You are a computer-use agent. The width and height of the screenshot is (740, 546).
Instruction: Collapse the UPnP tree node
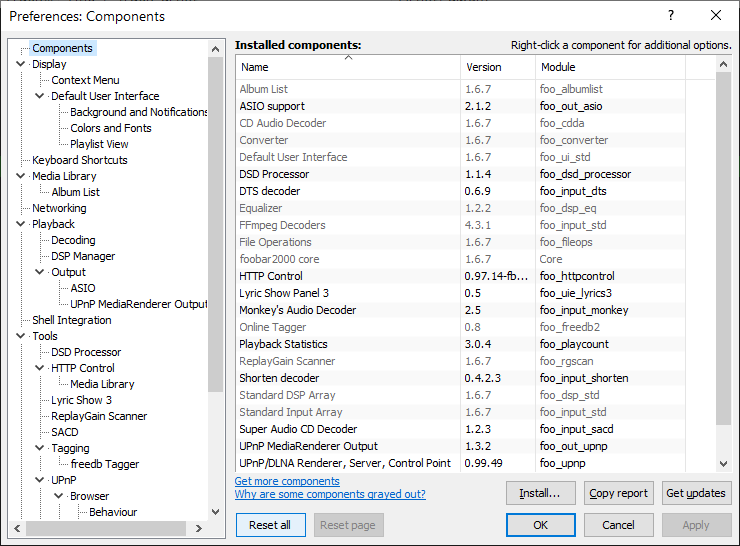click(40, 479)
